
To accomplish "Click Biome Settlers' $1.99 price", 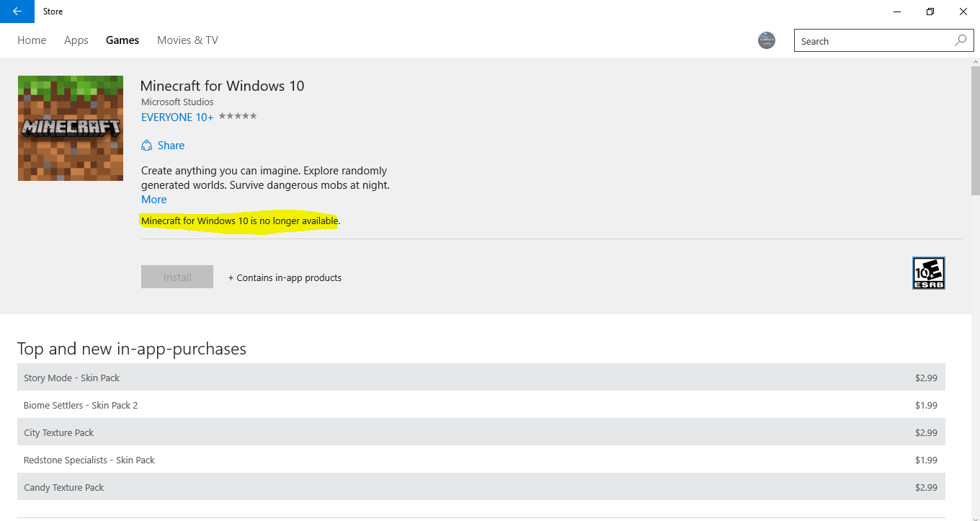I will tap(926, 405).
